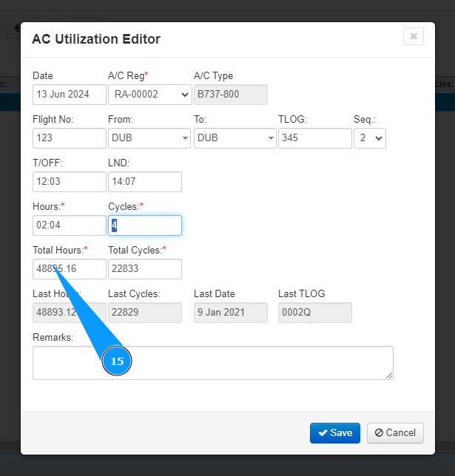Click the Total Cycles field
The width and height of the screenshot is (455, 476).
(x=145, y=269)
